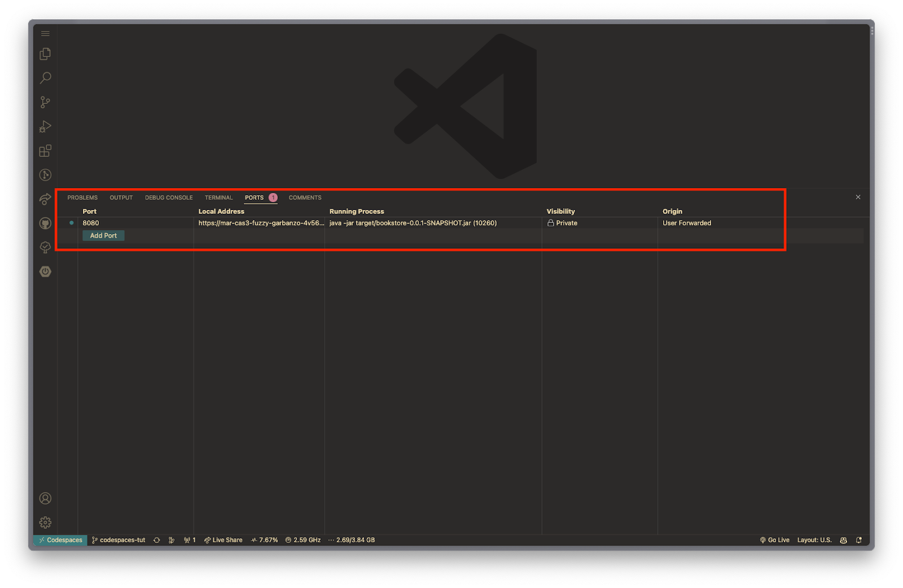903x588 pixels.
Task: Open the Extensions view
Action: 45,151
